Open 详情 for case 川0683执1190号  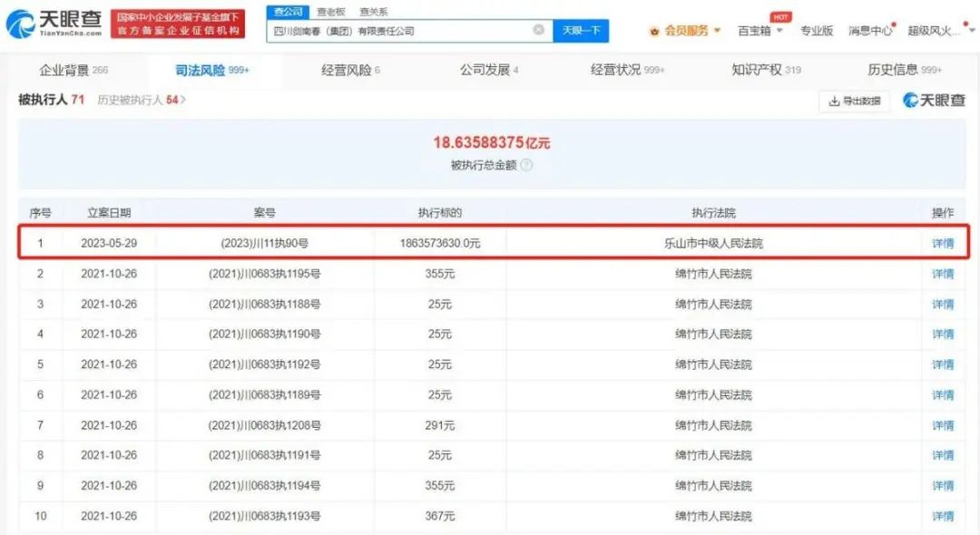943,334
